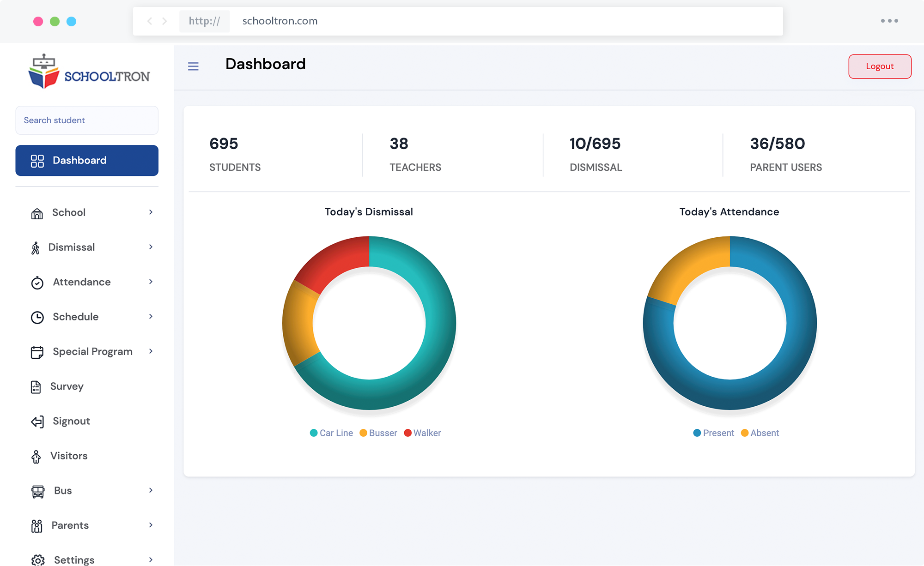Click the Signout sidebar icon

(36, 421)
